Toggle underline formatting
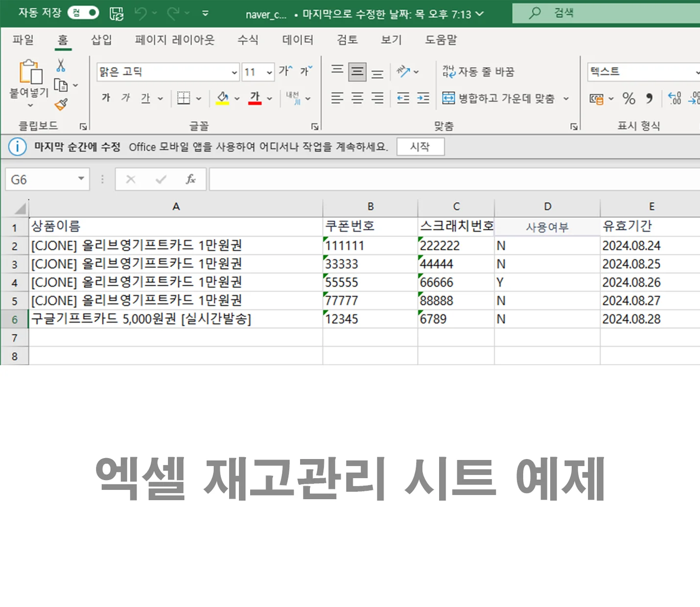The height and width of the screenshot is (607, 700). (x=145, y=98)
